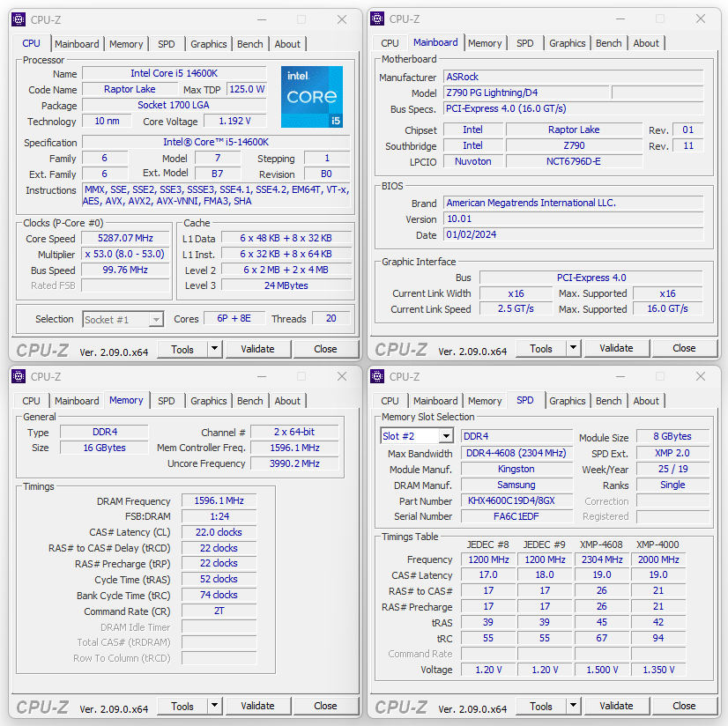Click Validate in the Mainboard window
This screenshot has height=726, width=728.
[x=617, y=348]
